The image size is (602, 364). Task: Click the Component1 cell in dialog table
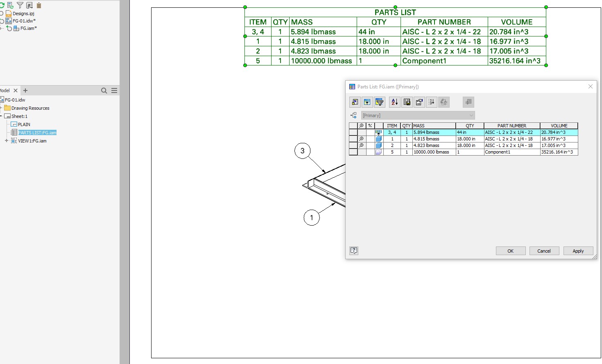point(512,152)
